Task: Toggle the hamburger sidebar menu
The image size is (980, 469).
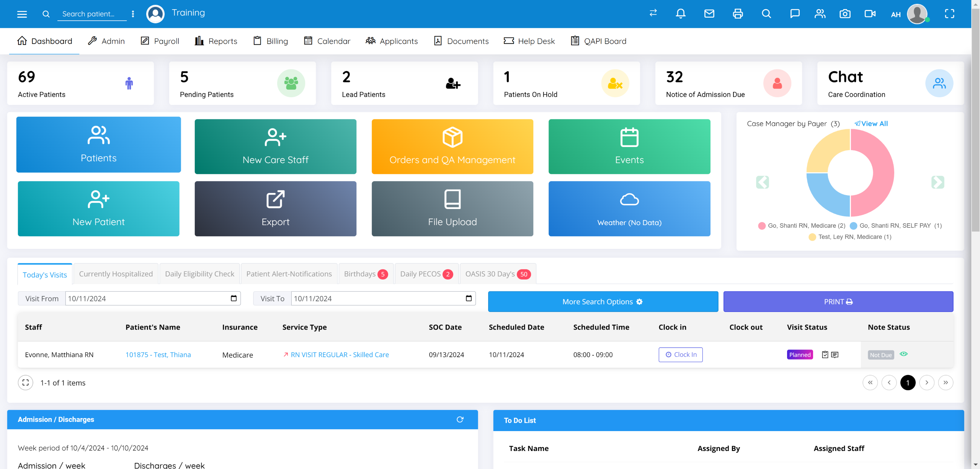Action: [22, 14]
